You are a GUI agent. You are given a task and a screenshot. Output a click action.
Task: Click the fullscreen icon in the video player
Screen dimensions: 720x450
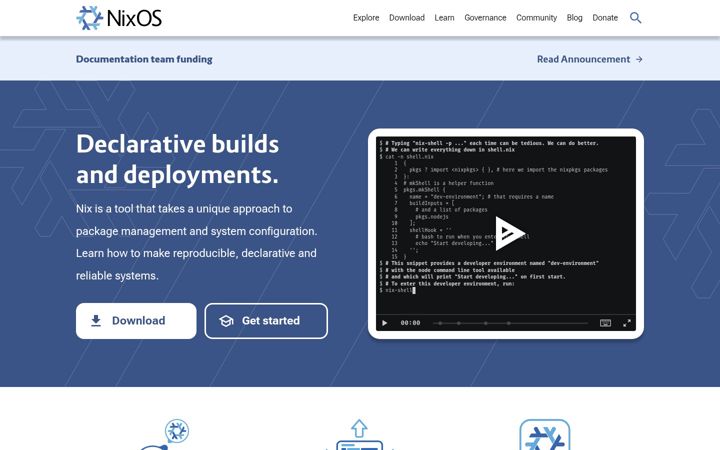[x=627, y=323]
